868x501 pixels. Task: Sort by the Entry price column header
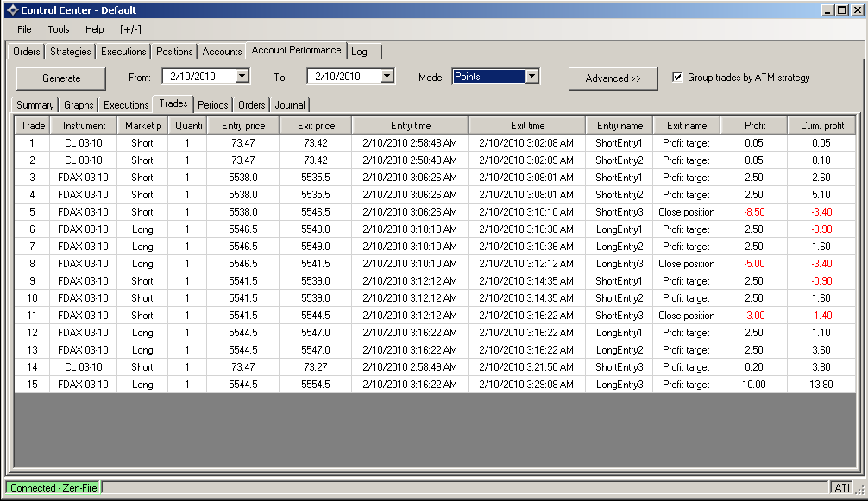tap(243, 126)
